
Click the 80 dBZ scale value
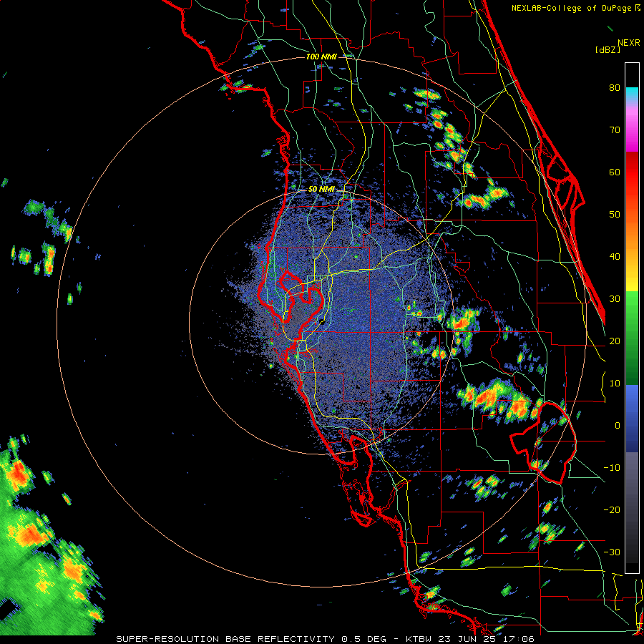(x=614, y=87)
